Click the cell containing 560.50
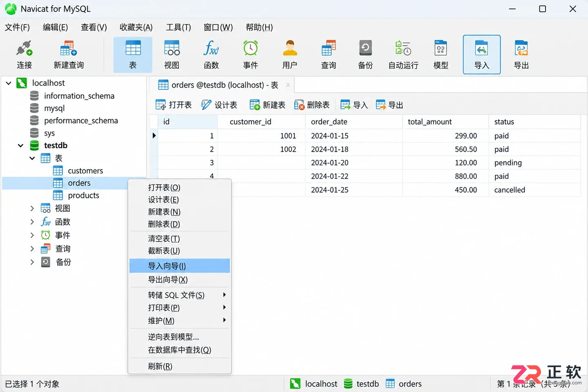The height and width of the screenshot is (392, 588). [445, 149]
